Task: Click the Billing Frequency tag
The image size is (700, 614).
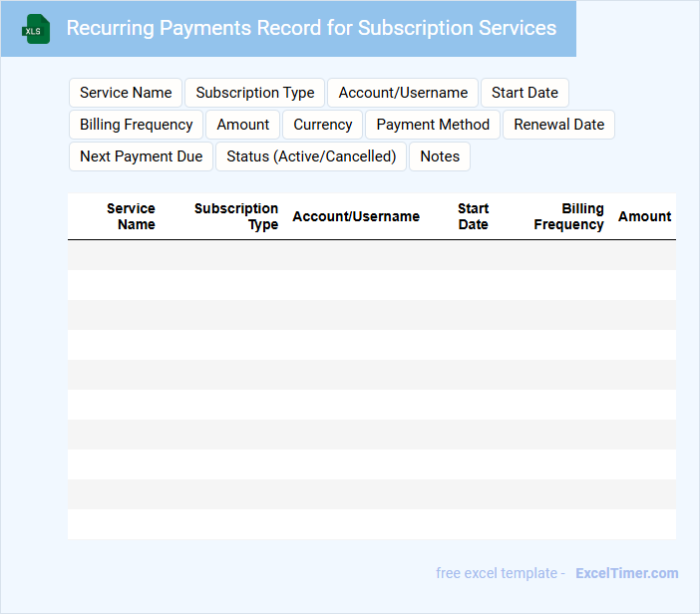Action: click(137, 125)
